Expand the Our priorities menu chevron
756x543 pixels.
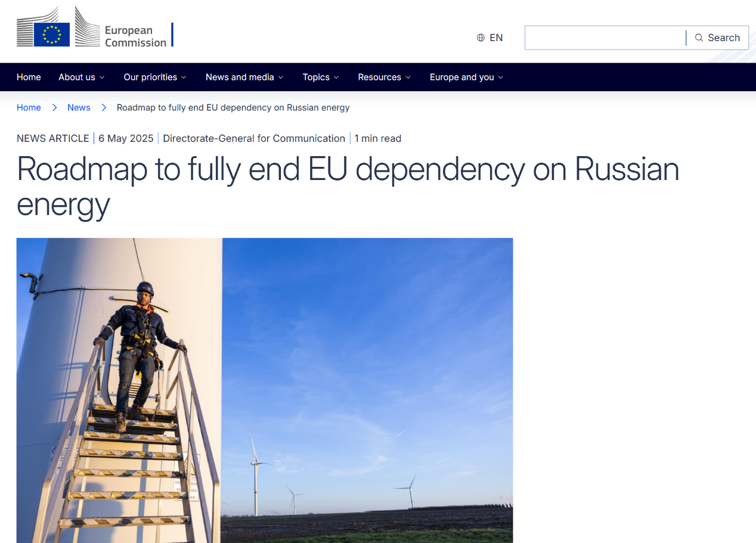tap(184, 77)
